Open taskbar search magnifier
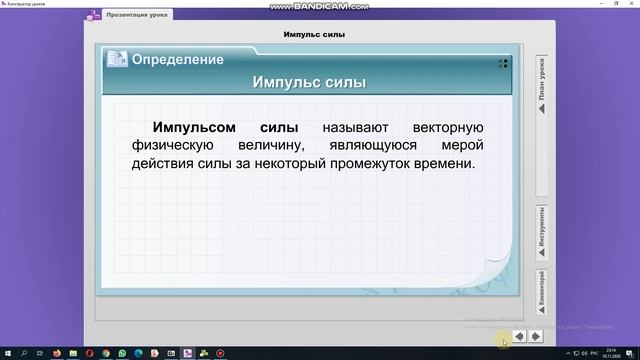640x360 pixels. click(24, 353)
